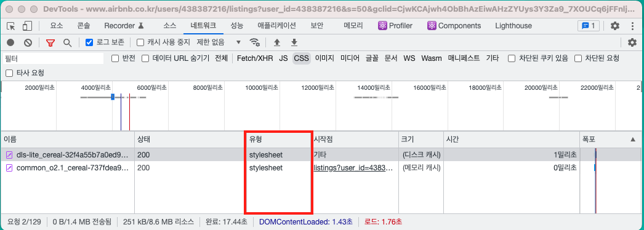Sort by the 시간 column header
The width and height of the screenshot is (644, 230).
(512, 140)
